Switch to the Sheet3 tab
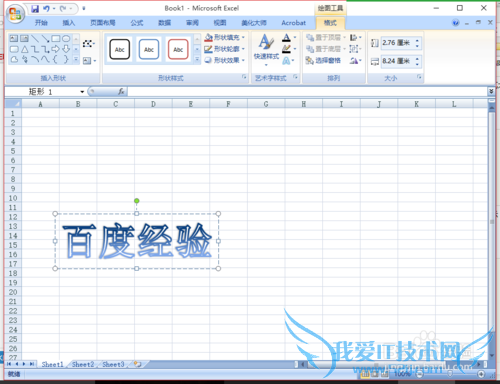The image size is (500, 384). [113, 364]
